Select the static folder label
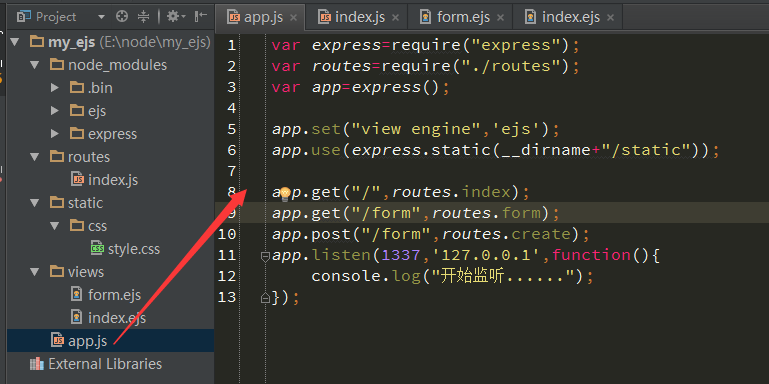The width and height of the screenshot is (769, 384). 85,203
